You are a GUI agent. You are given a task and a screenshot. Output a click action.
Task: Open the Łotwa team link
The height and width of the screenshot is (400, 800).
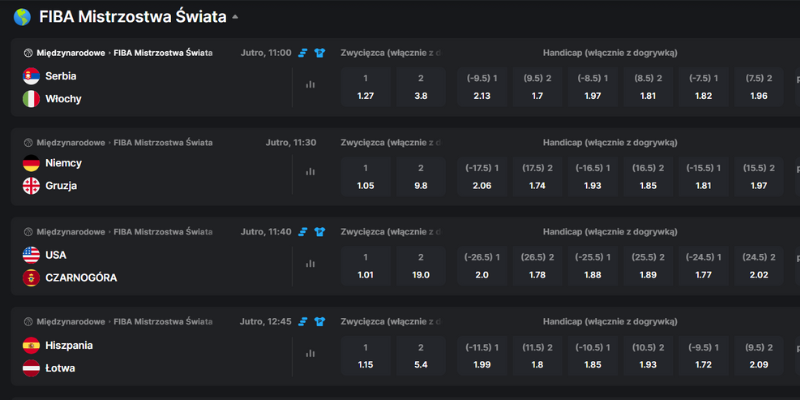(x=60, y=368)
